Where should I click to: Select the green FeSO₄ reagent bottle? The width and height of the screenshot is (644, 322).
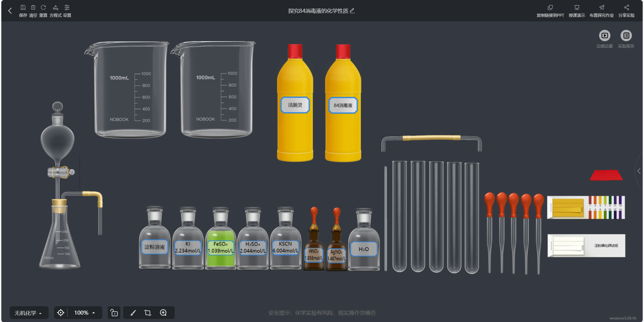click(x=221, y=238)
